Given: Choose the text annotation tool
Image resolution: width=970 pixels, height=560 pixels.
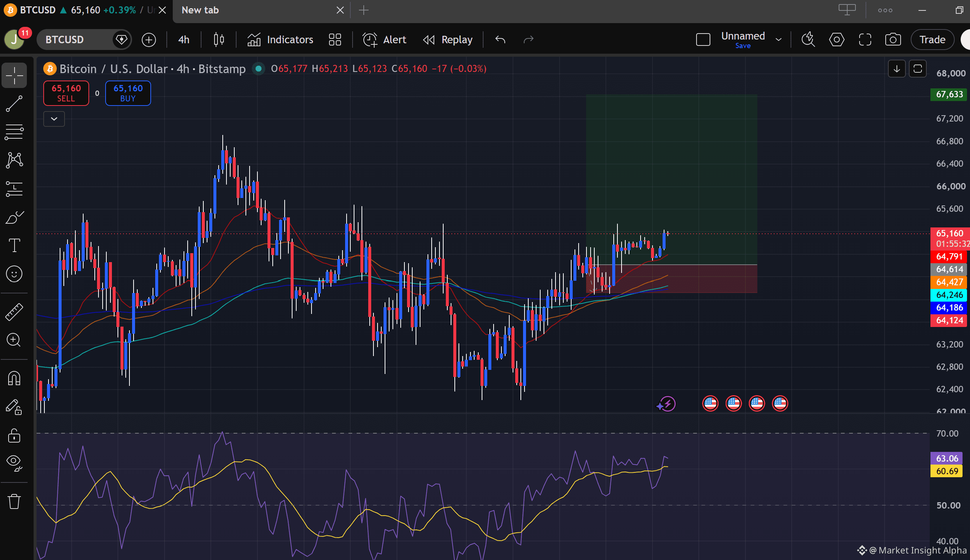Looking at the screenshot, I should coord(14,245).
